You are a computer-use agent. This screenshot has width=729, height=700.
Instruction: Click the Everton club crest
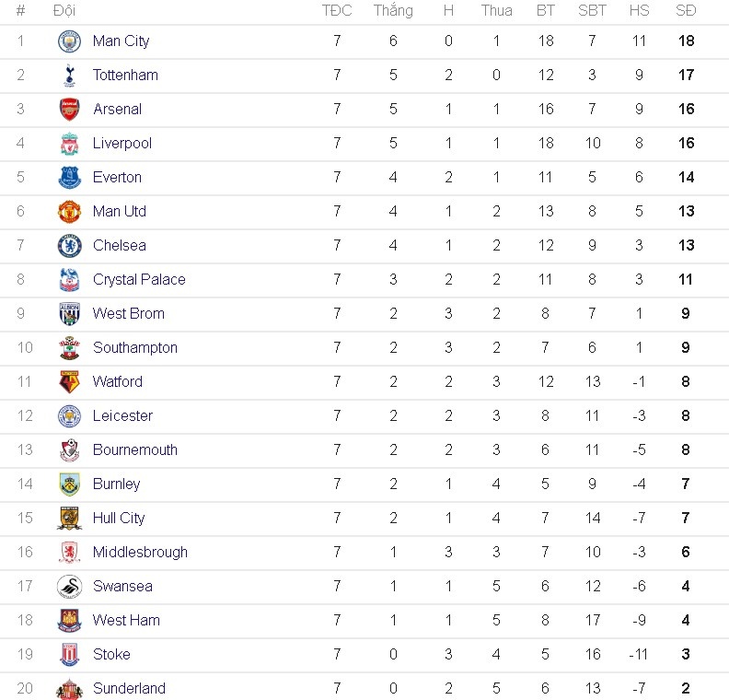click(x=70, y=178)
